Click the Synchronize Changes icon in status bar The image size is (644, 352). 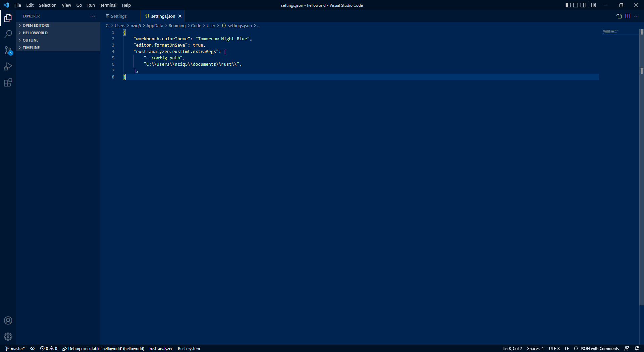pyautogui.click(x=33, y=349)
